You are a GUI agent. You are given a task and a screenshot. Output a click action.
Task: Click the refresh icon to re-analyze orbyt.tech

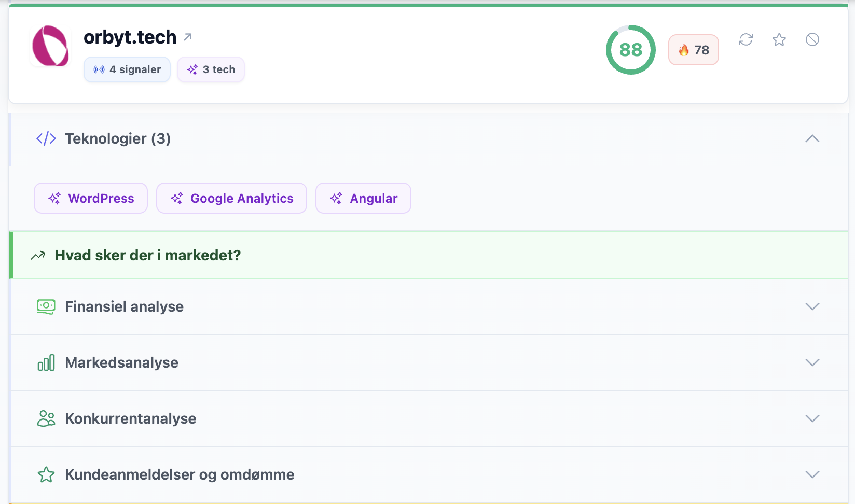[746, 39]
